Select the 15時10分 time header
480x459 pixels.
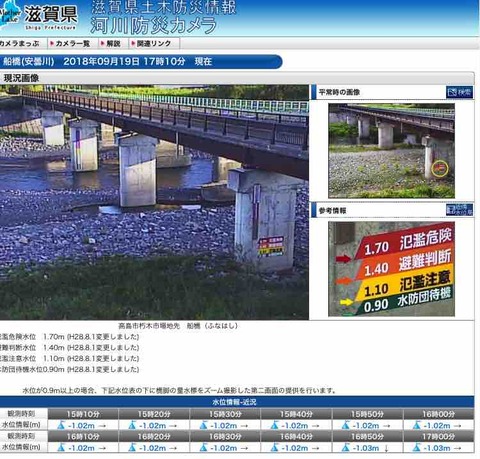point(83,414)
